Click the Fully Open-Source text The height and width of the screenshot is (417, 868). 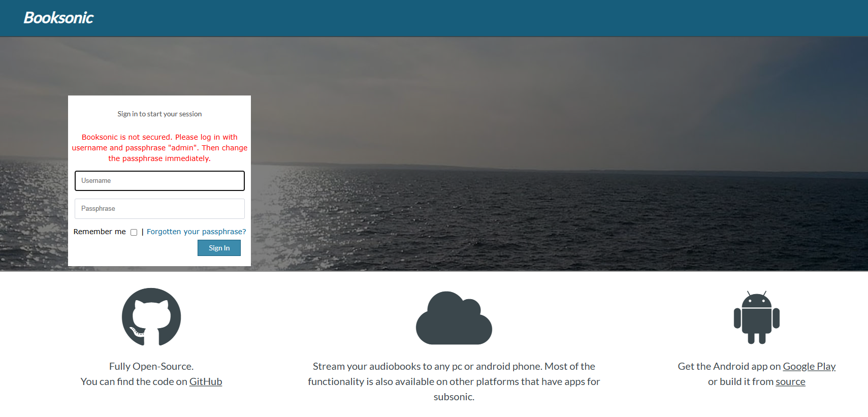pyautogui.click(x=151, y=366)
